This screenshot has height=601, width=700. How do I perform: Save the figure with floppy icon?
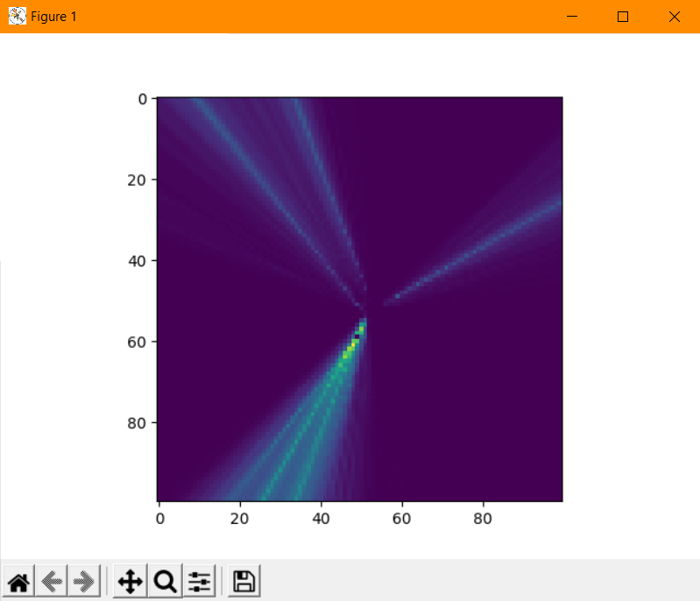pyautogui.click(x=244, y=581)
